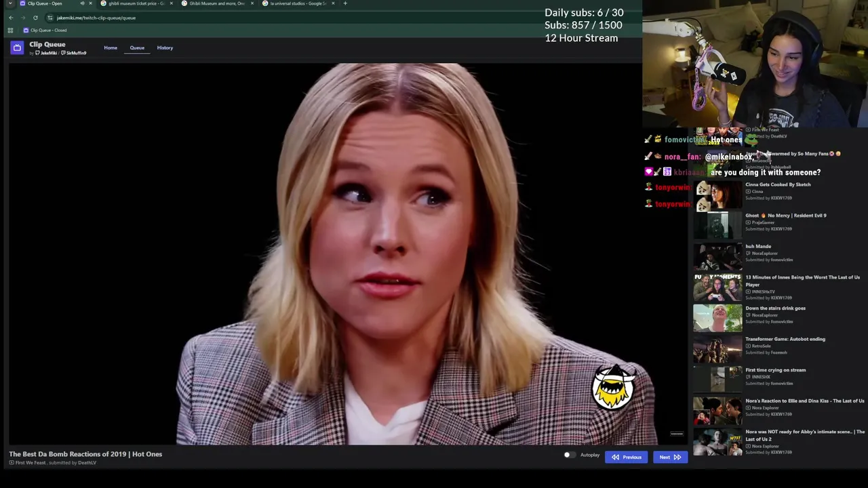Close the 'ghibli museum ticket price' tab
Image resolution: width=868 pixels, height=488 pixels.
click(x=171, y=3)
